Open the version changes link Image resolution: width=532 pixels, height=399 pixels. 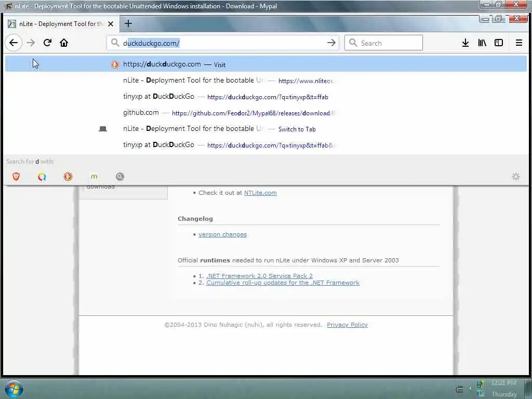(x=222, y=234)
